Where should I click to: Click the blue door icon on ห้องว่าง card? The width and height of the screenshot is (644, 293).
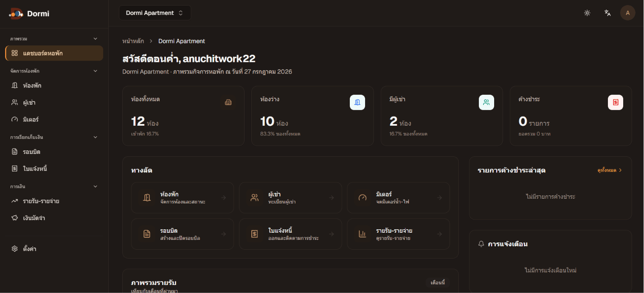(x=357, y=102)
